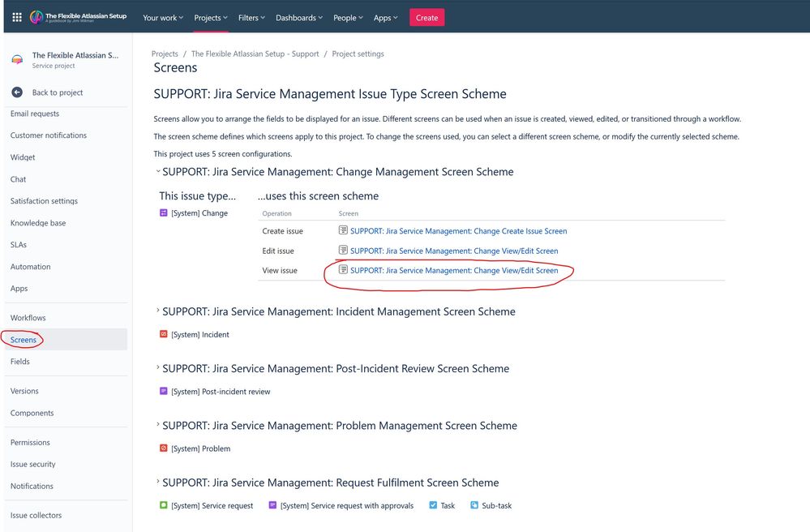The image size is (810, 532).
Task: Open SLAs in the sidebar
Action: (x=19, y=245)
